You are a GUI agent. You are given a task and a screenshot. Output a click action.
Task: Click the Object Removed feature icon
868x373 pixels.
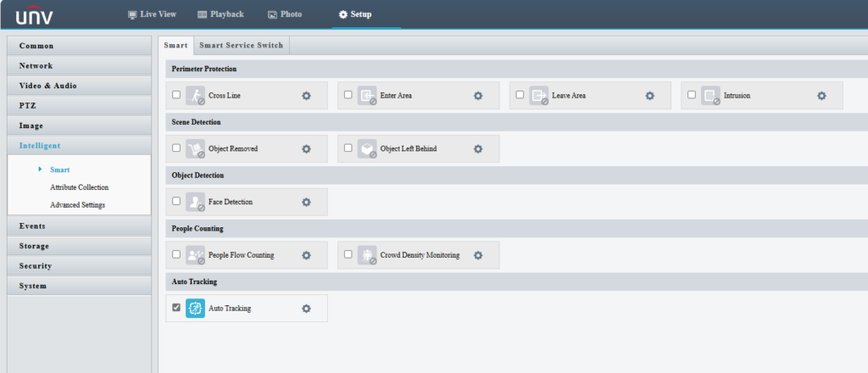click(x=195, y=148)
